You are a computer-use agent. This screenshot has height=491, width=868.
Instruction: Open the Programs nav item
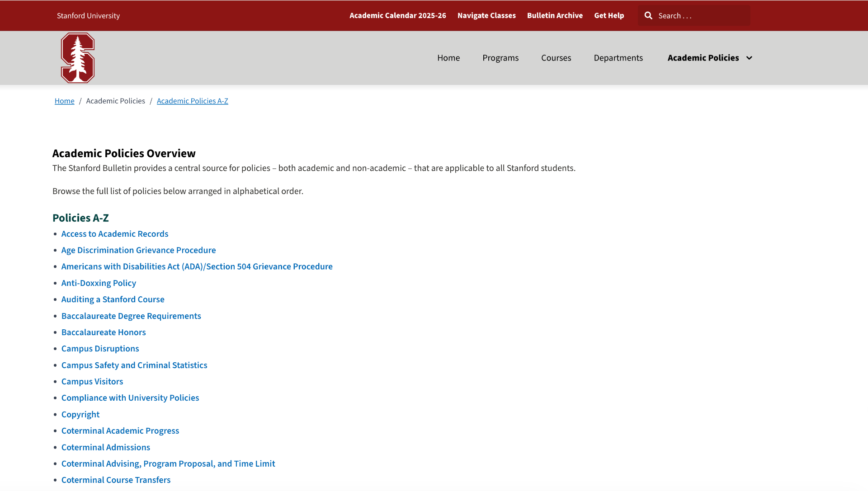500,58
